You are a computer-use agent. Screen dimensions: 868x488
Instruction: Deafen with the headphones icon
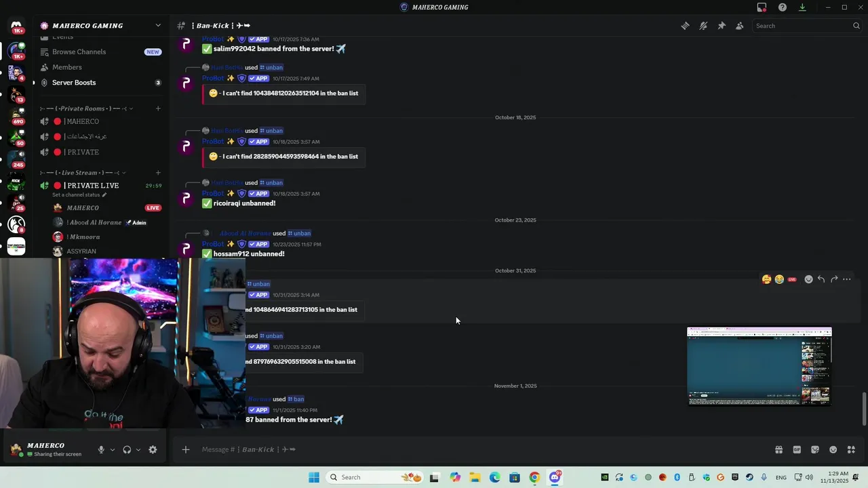(x=127, y=450)
